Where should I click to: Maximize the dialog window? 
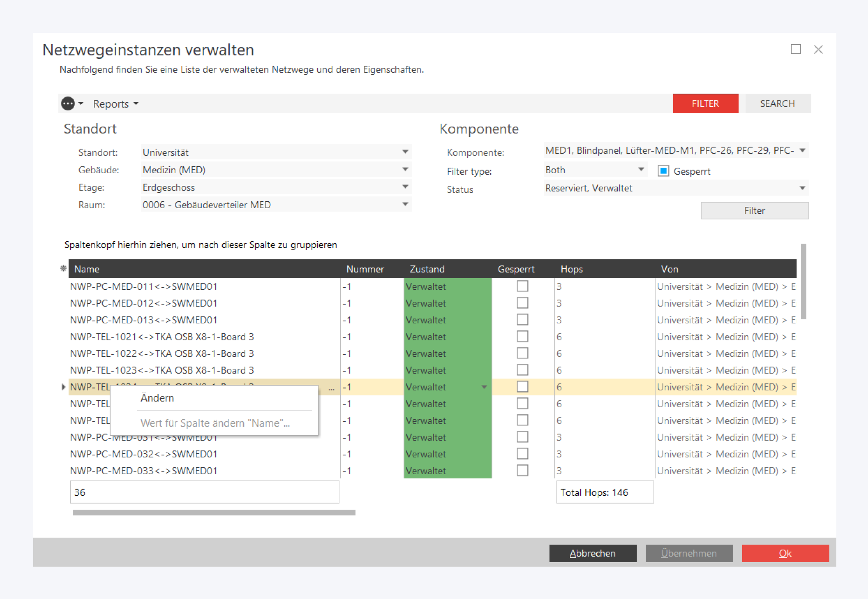795,49
